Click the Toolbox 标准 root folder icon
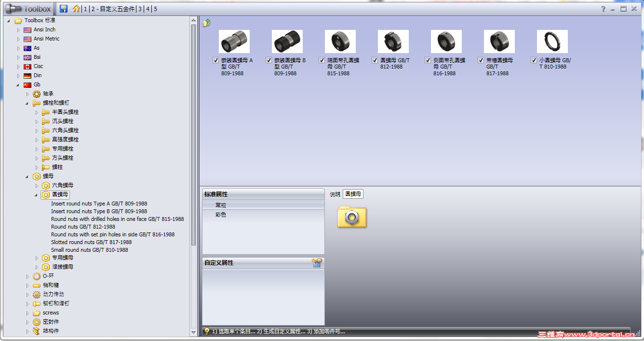The image size is (644, 341). (x=18, y=20)
